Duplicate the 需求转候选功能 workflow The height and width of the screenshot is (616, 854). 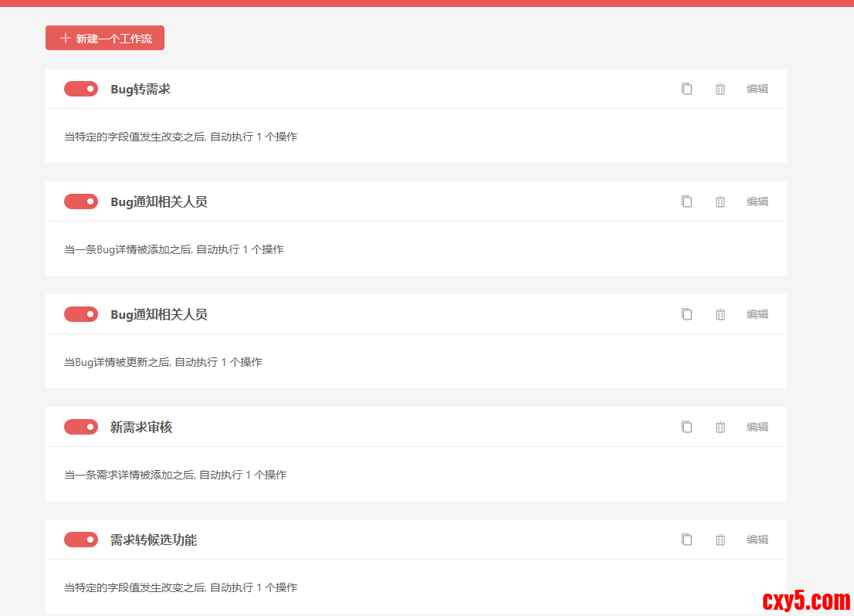(686, 540)
